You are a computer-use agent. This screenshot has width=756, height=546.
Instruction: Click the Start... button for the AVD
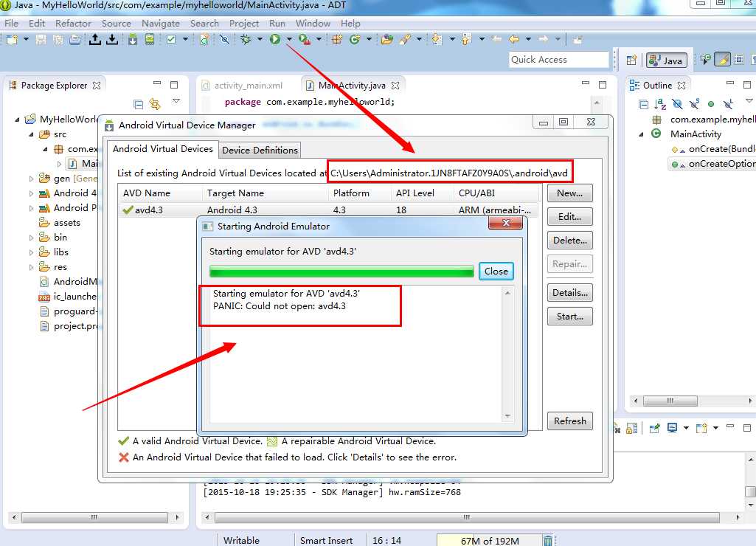tap(570, 317)
